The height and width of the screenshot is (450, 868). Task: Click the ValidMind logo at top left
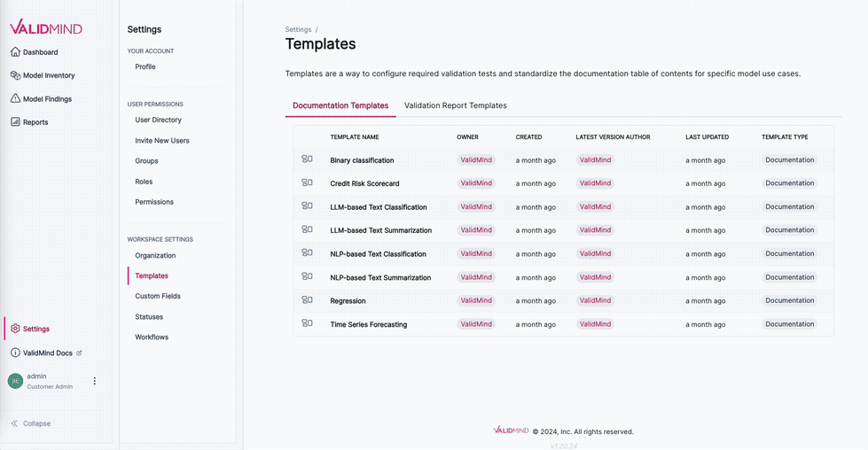coord(46,27)
